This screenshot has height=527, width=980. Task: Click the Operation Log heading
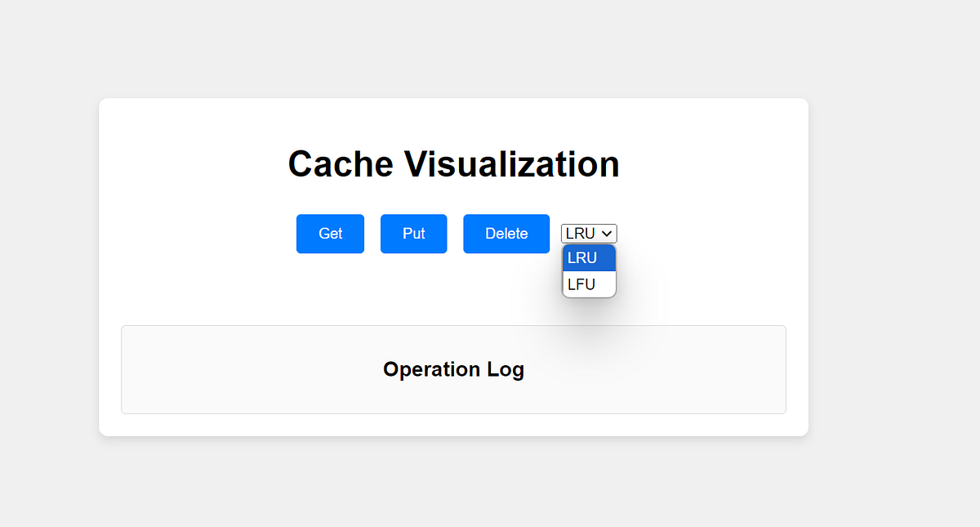[453, 369]
